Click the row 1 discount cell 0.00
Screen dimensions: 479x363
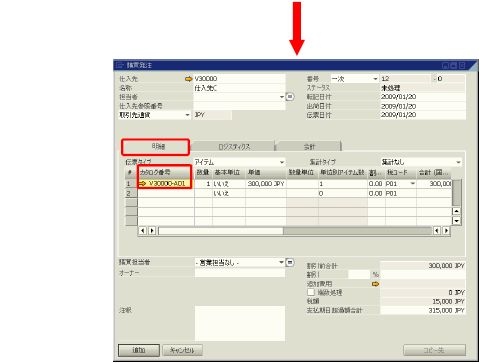pos(376,184)
